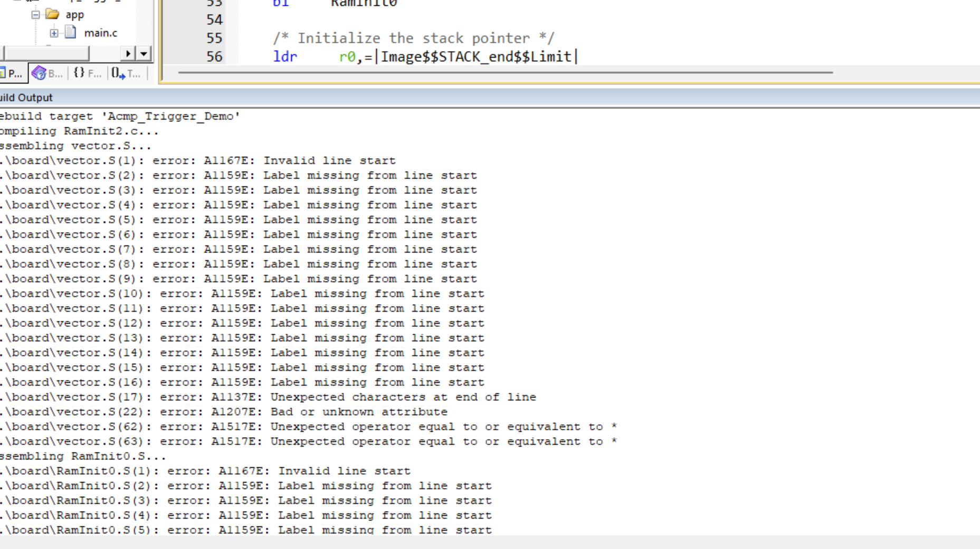Click vector.S(62) Unexpected operator error
The image size is (980, 549).
[x=309, y=427]
